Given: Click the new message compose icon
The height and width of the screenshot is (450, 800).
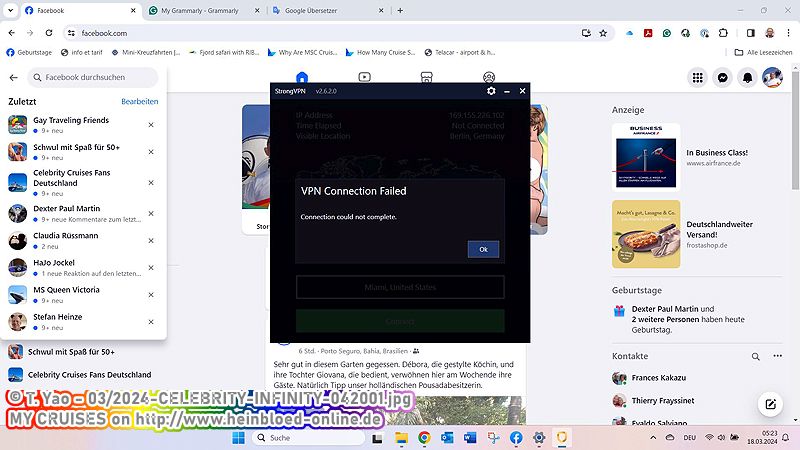Looking at the screenshot, I should pyautogui.click(x=770, y=404).
